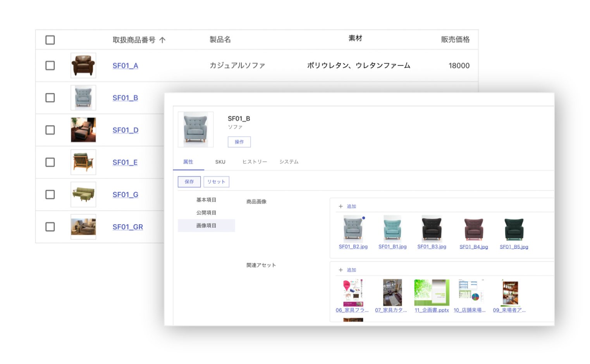Select the SF01_B1.jpg image thumbnail

pyautogui.click(x=392, y=228)
